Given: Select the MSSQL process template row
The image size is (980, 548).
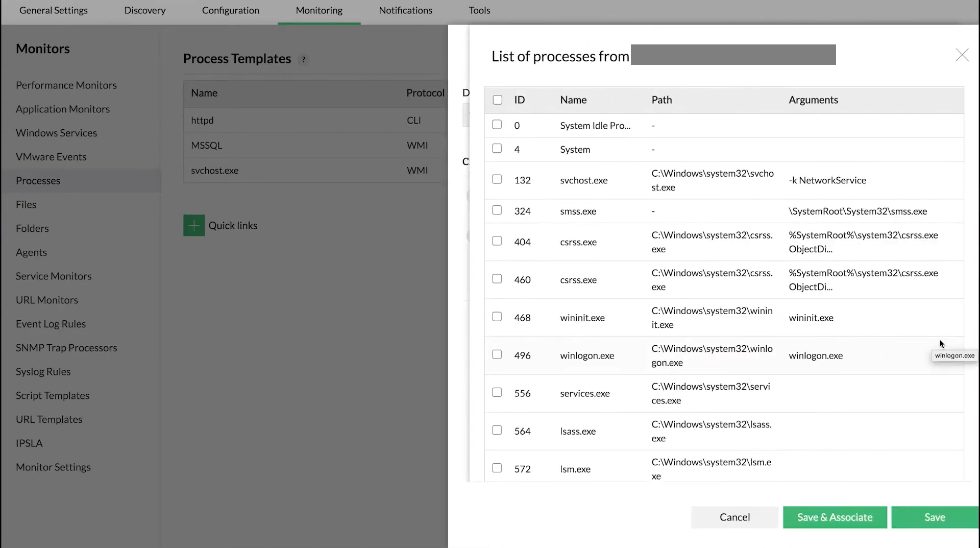Looking at the screenshot, I should [207, 146].
